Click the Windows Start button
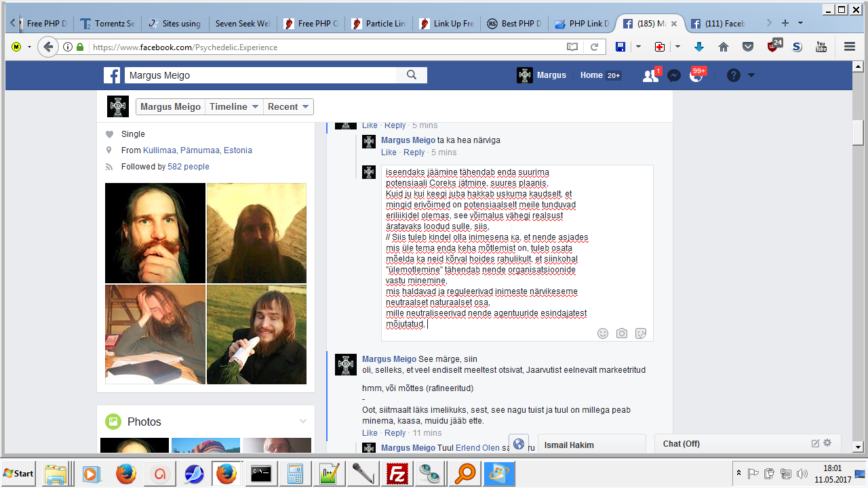Image resolution: width=868 pixels, height=488 pixels. 19,473
